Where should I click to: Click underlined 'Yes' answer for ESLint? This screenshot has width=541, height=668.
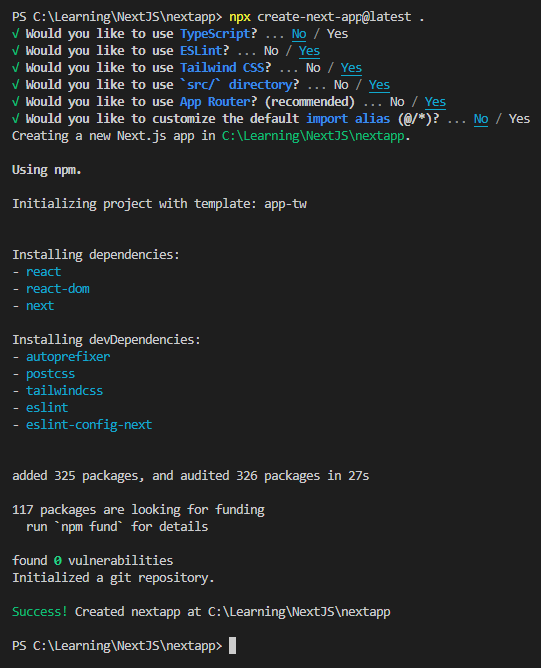(309, 51)
